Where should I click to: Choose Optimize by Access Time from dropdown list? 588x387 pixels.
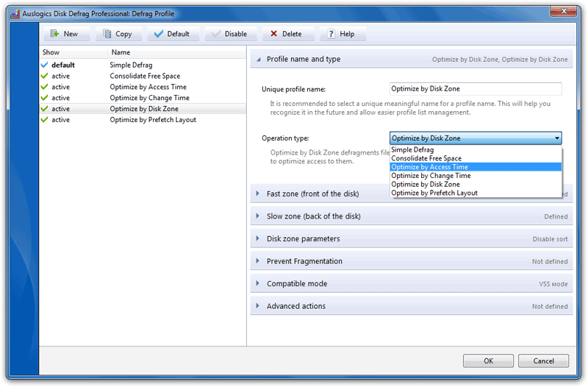[429, 167]
